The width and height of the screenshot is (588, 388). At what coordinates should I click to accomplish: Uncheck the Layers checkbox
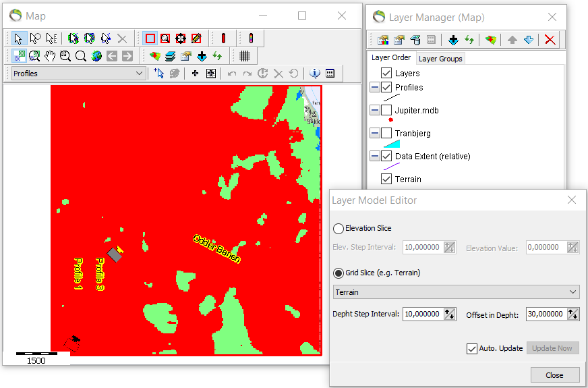(x=386, y=73)
